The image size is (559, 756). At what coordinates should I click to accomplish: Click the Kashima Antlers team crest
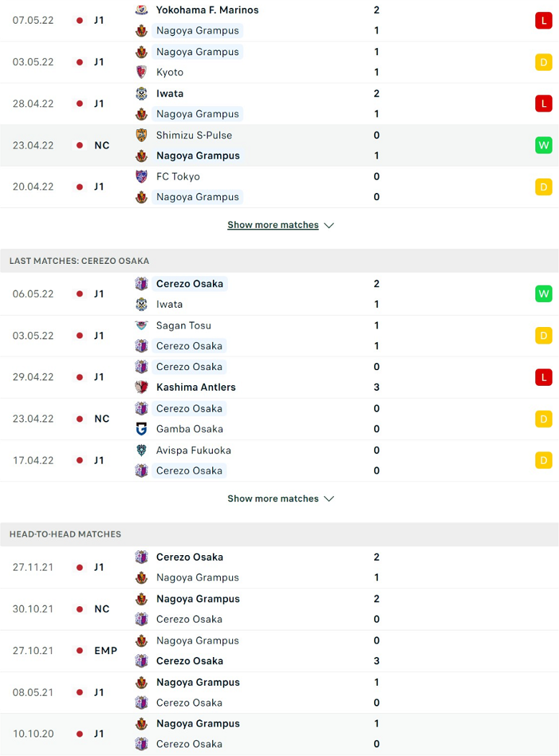pyautogui.click(x=141, y=387)
